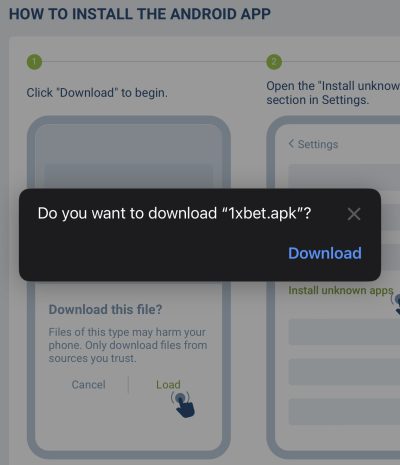Click the Settings label in the second phone
Image resolution: width=400 pixels, height=465 pixels.
tap(318, 144)
